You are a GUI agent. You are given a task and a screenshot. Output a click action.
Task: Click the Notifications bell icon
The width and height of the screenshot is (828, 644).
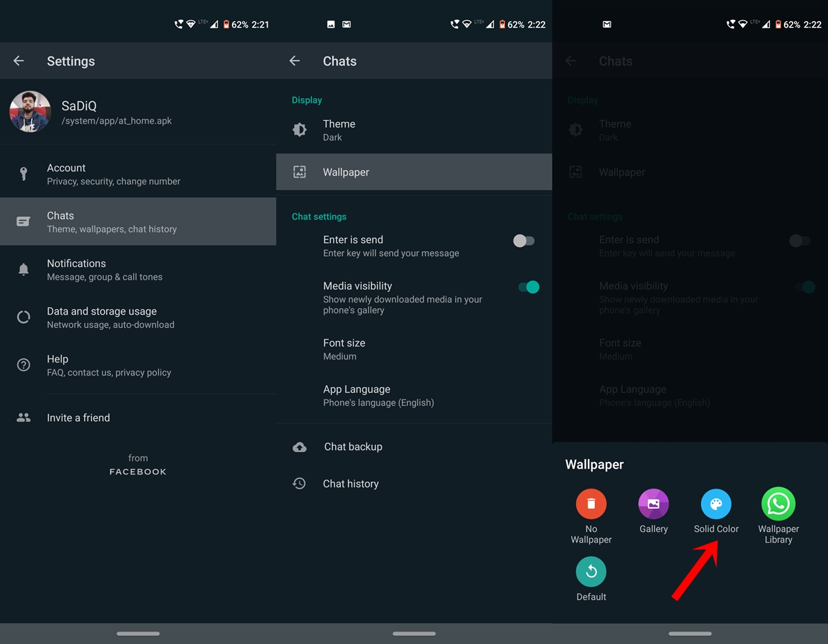click(23, 269)
